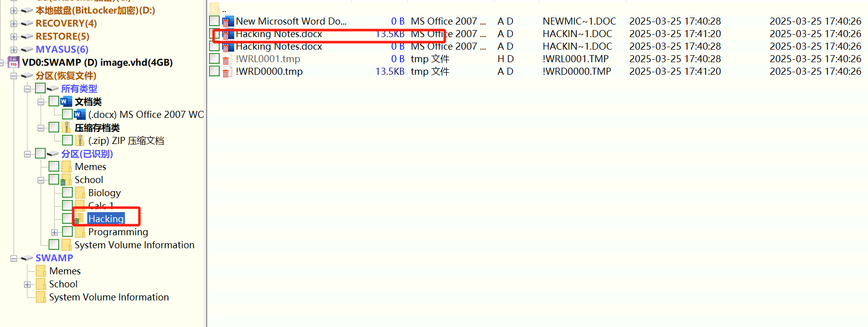868x327 pixels.
Task: Click the SWAMP partition drive icon
Action: pos(27,258)
